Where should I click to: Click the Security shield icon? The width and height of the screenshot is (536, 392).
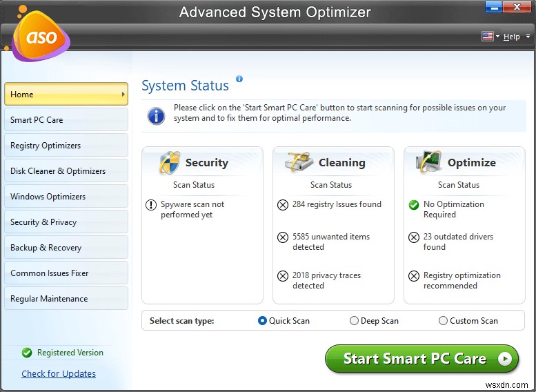pyautogui.click(x=170, y=162)
